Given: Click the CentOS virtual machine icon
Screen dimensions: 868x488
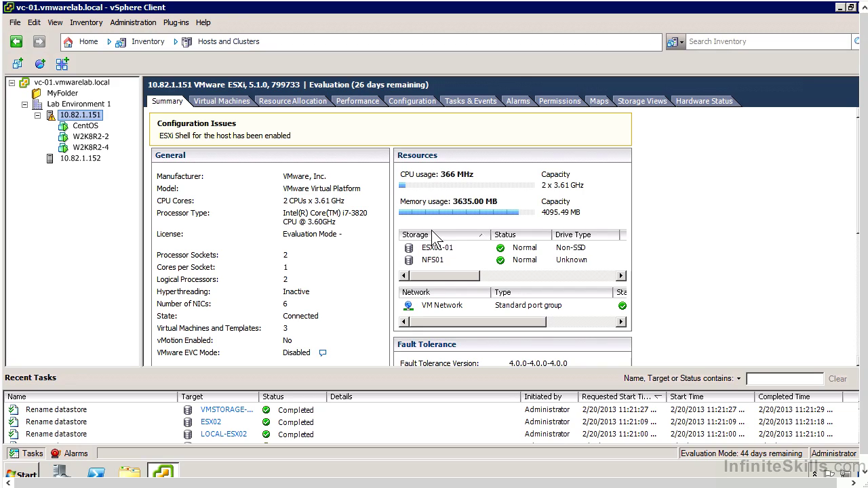Looking at the screenshot, I should pyautogui.click(x=63, y=126).
